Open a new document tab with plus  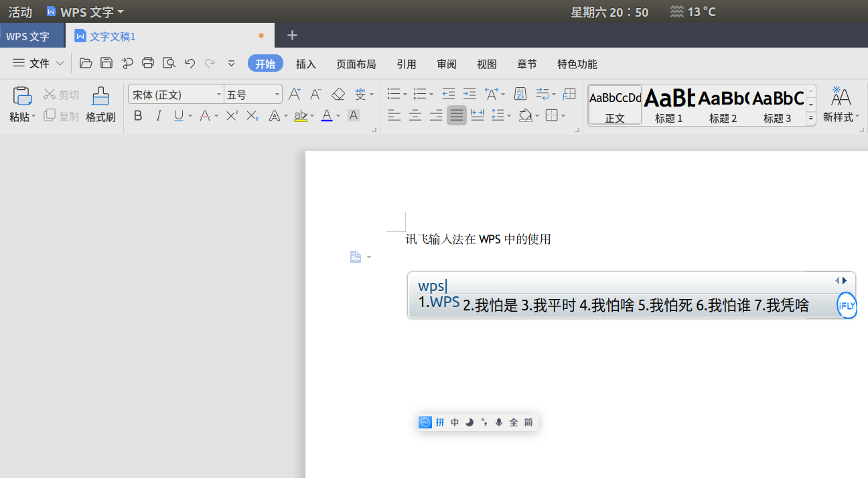[292, 36]
